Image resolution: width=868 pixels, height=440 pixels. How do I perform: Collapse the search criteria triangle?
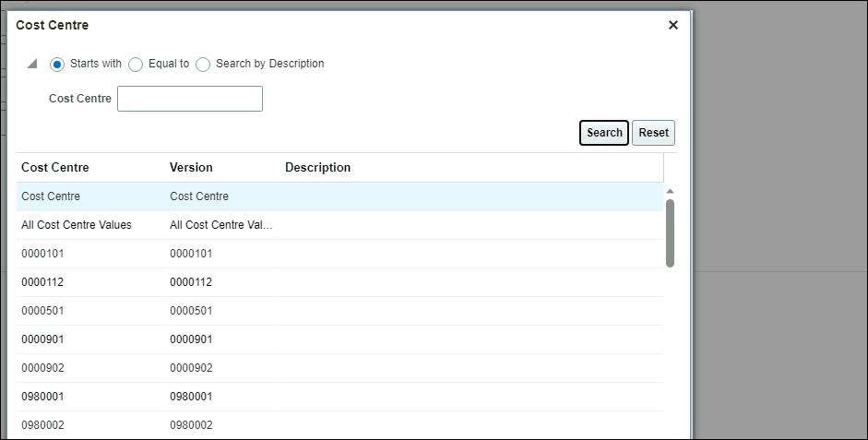(32, 64)
